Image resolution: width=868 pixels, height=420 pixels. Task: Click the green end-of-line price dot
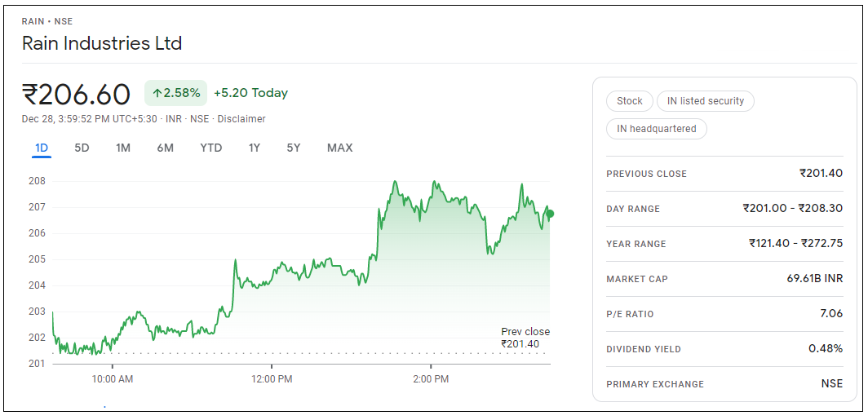coord(550,214)
